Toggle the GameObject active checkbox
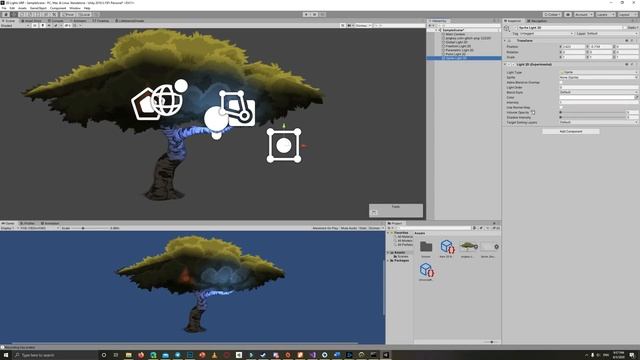Screen dimensions: 640x360 [515, 28]
